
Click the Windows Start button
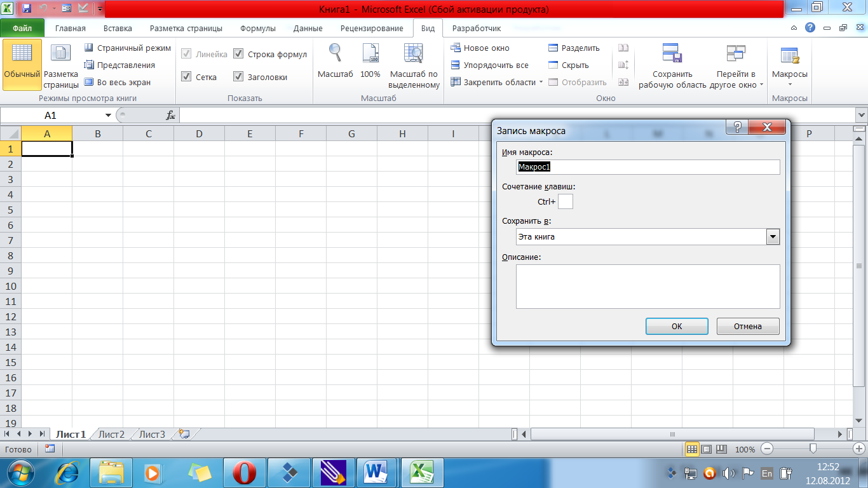(21, 473)
